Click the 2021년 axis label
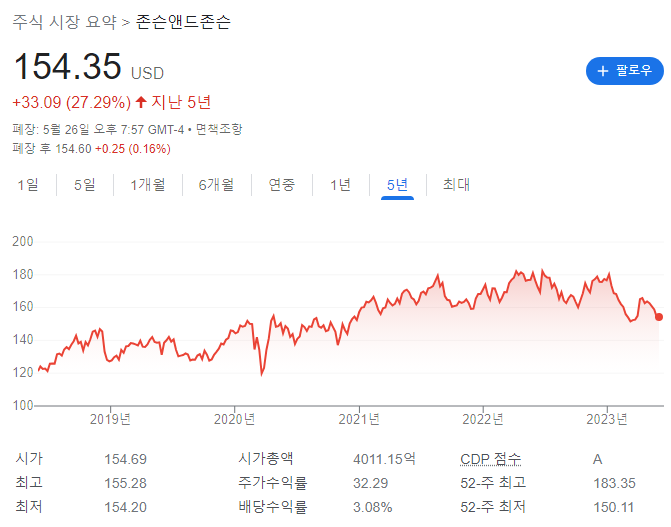 point(359,419)
